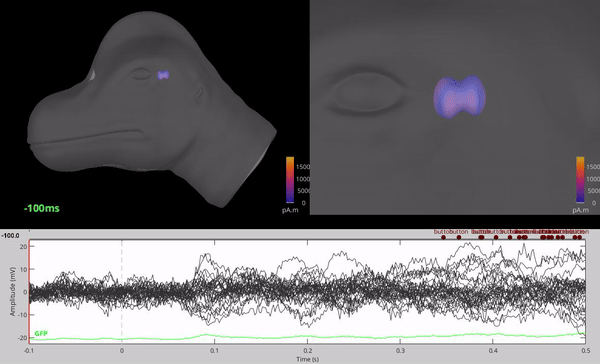The image size is (600, 364).
Task: Click the 0.4 tick label on the time axis
Action: point(493,350)
